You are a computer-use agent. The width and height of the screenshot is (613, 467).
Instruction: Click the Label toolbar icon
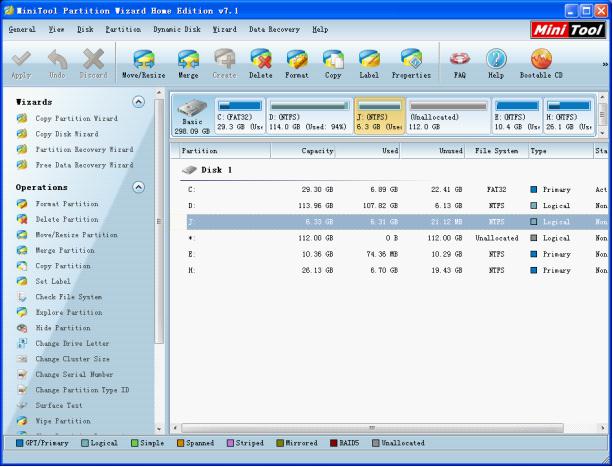(369, 59)
